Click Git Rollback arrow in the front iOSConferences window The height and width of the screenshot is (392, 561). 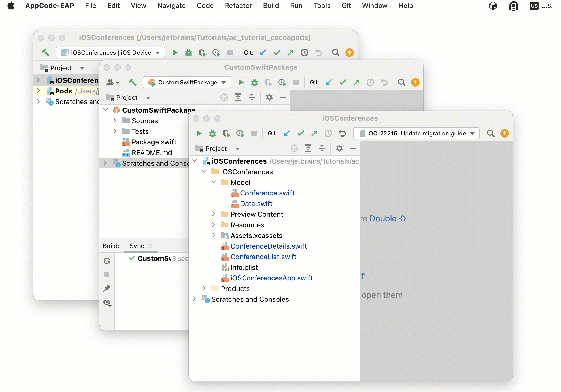(342, 133)
